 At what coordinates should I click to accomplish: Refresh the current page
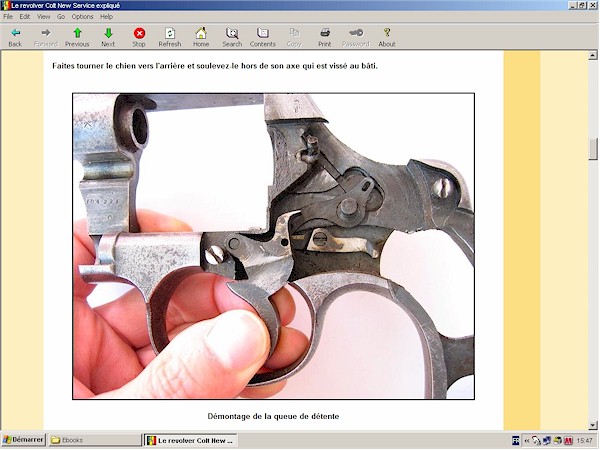pyautogui.click(x=170, y=33)
